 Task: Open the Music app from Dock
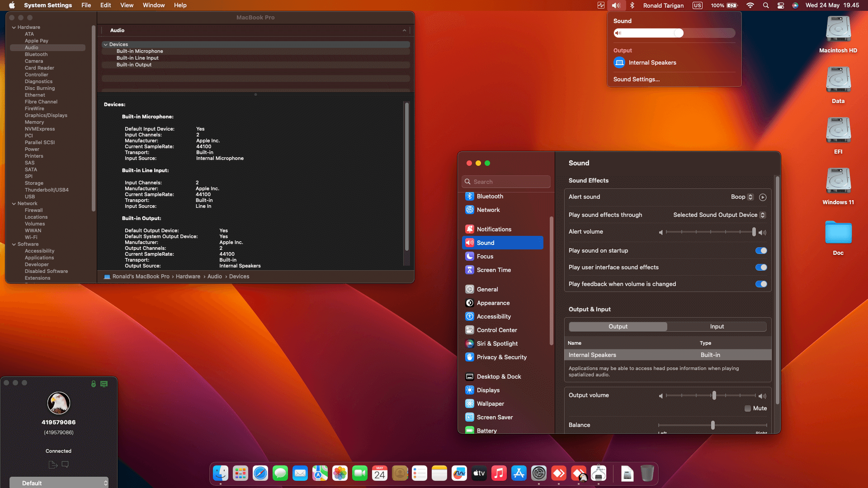(x=499, y=473)
